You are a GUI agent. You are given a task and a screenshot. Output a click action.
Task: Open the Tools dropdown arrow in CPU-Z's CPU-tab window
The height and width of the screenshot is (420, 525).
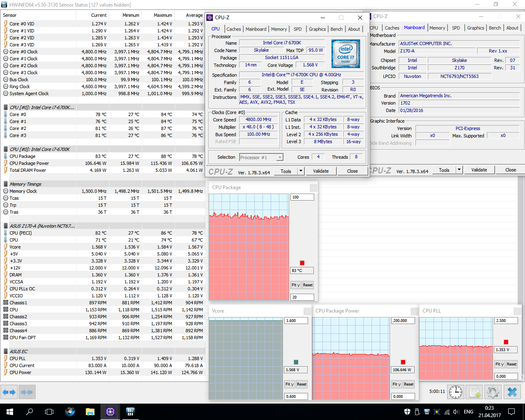(x=301, y=171)
